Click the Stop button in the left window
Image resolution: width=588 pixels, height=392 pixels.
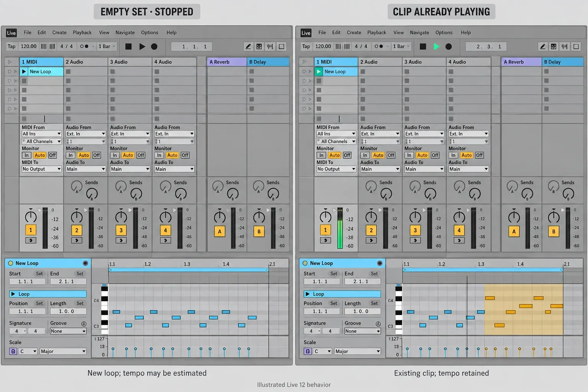pos(129,46)
